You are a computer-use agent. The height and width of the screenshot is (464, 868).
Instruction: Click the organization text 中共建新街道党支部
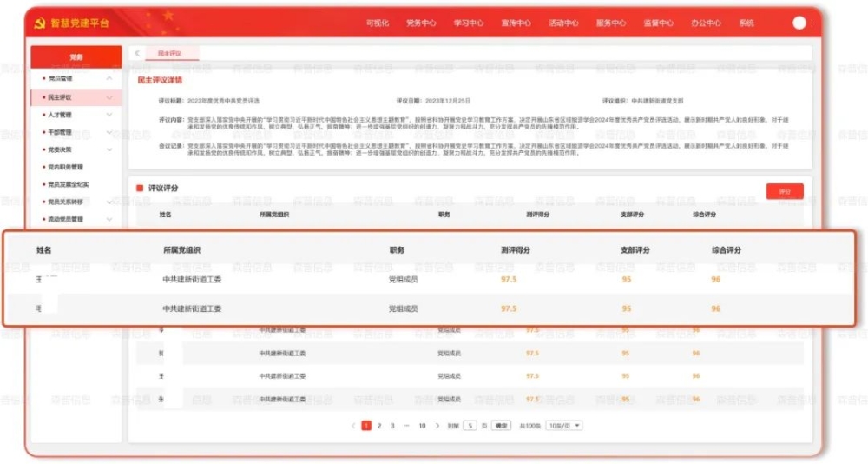pyautogui.click(x=657, y=101)
